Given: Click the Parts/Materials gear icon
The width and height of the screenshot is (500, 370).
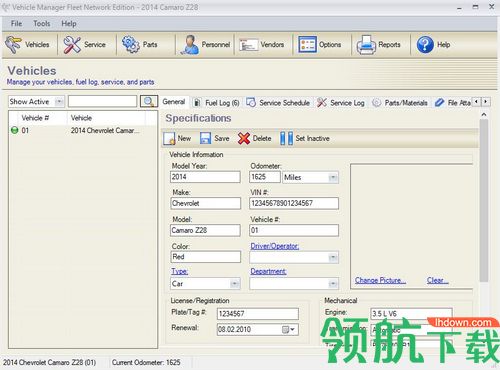Looking at the screenshot, I should 376,103.
